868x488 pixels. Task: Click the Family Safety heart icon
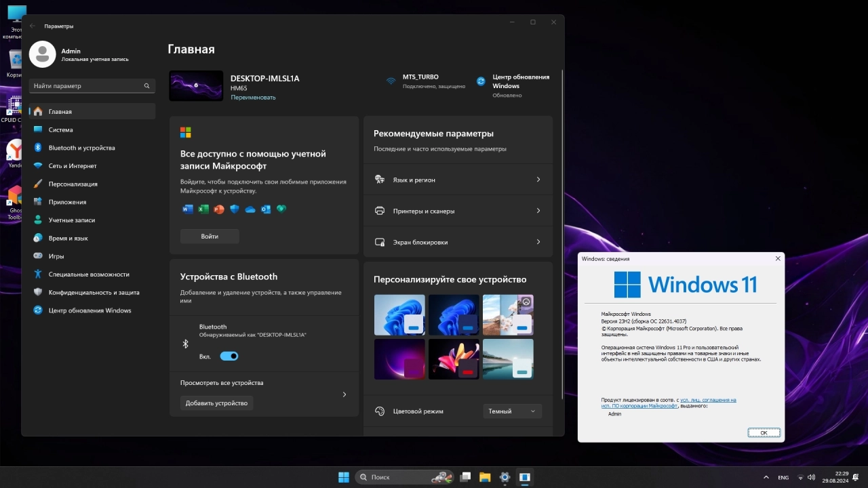pos(281,209)
